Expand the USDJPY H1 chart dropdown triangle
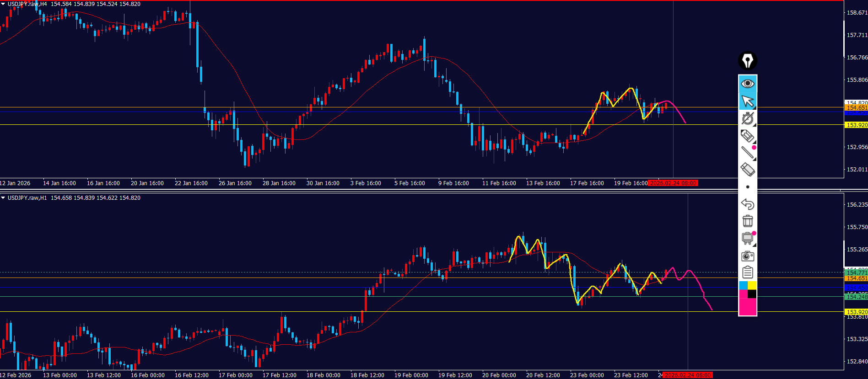Image resolution: width=868 pixels, height=379 pixels. [x=3, y=198]
